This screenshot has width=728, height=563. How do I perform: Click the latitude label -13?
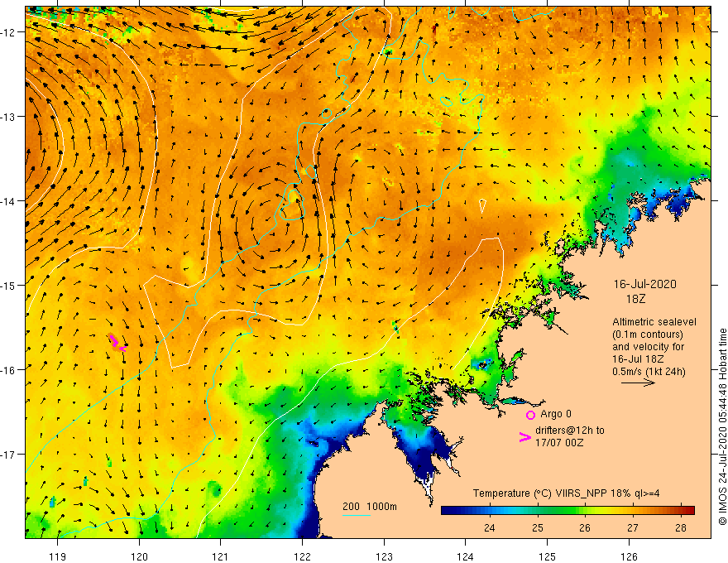tap(8, 117)
